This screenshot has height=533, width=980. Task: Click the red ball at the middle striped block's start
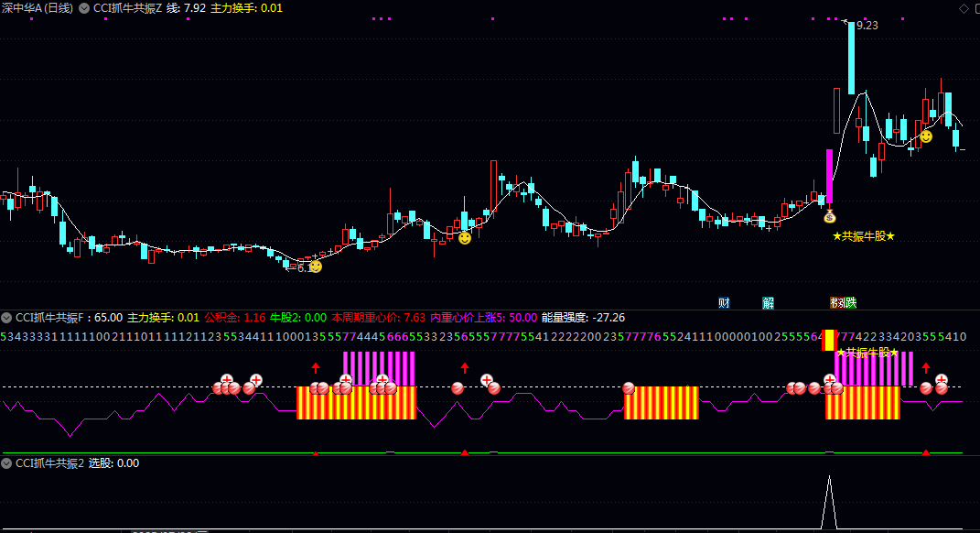coord(628,388)
